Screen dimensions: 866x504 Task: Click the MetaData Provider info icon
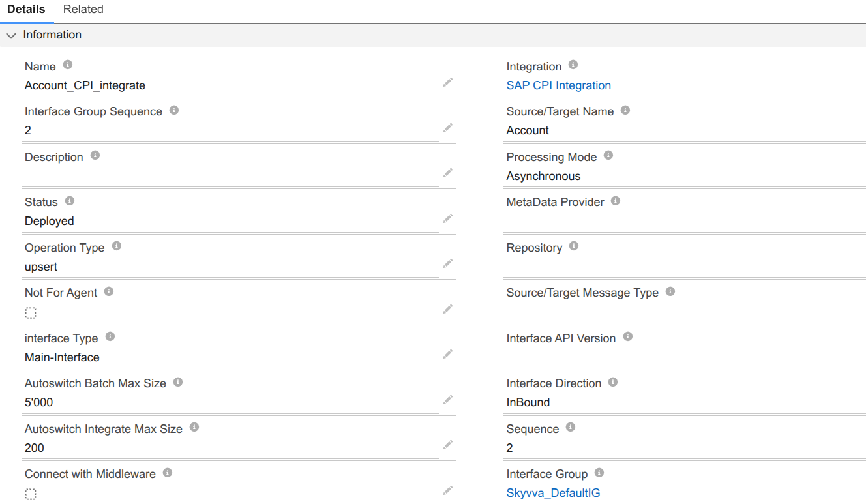tap(616, 201)
